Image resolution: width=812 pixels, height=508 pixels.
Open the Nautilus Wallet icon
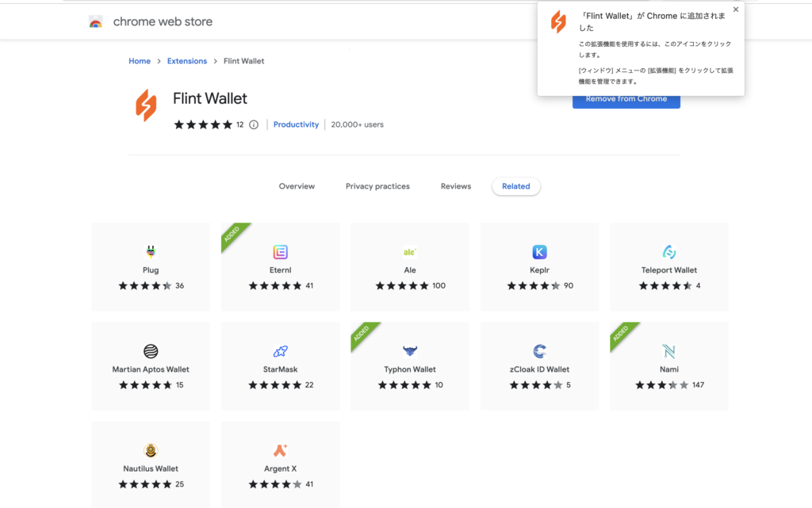151,451
